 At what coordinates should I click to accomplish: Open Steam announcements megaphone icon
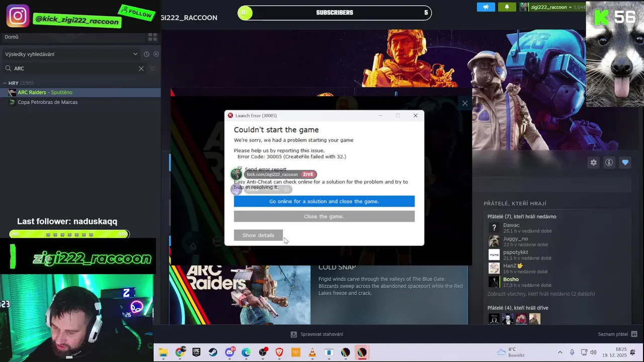486,7
